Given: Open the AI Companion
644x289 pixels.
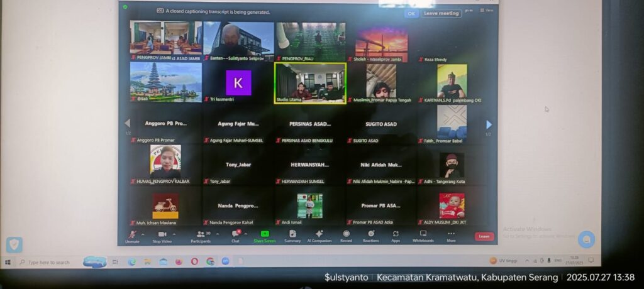Looking at the screenshot, I should [319, 235].
